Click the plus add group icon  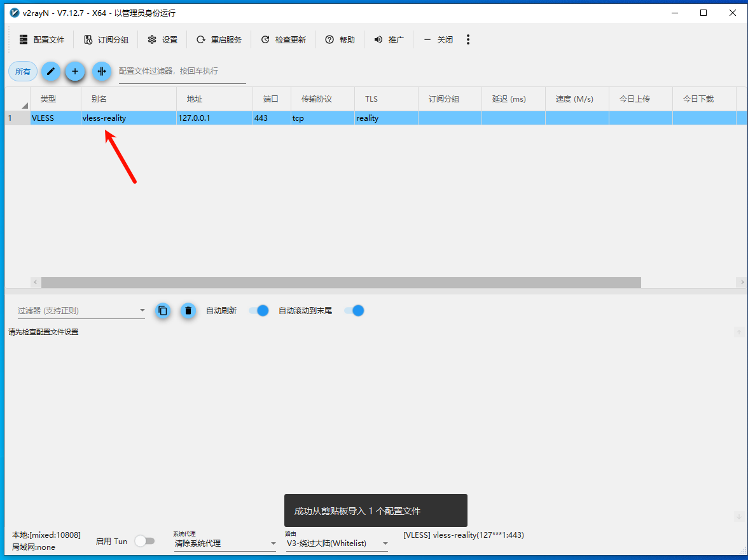click(75, 71)
